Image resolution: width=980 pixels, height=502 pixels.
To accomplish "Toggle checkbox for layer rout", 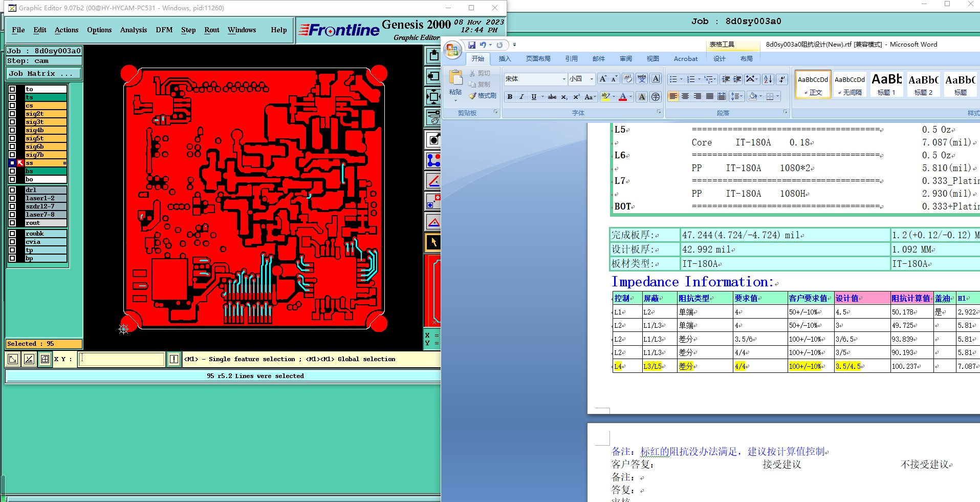I will pyautogui.click(x=12, y=223).
